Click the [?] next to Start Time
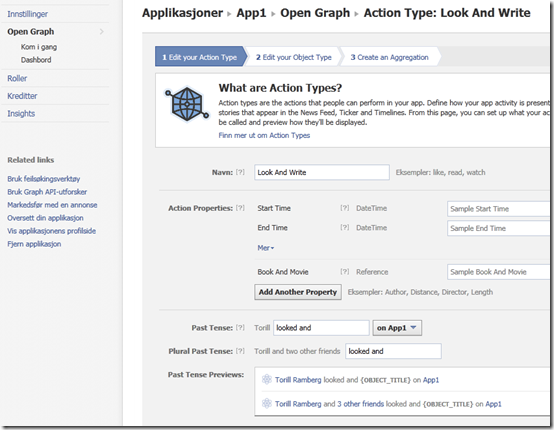Viewport: 554px width, 430px height. tap(344, 208)
